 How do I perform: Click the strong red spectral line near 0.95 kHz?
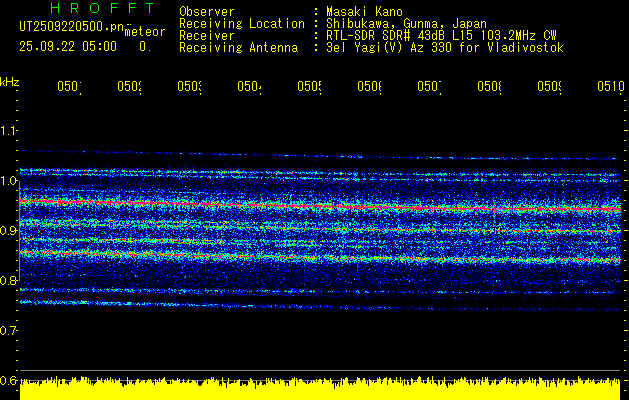320,205
